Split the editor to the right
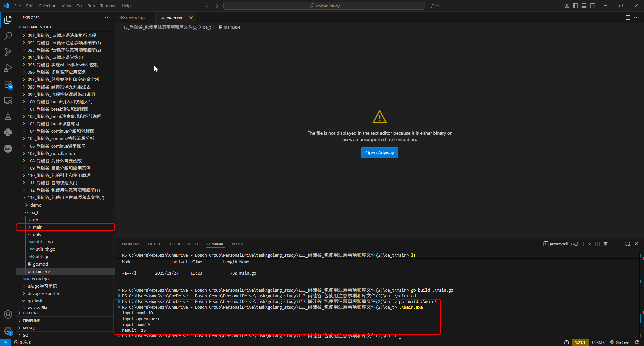 pos(628,18)
